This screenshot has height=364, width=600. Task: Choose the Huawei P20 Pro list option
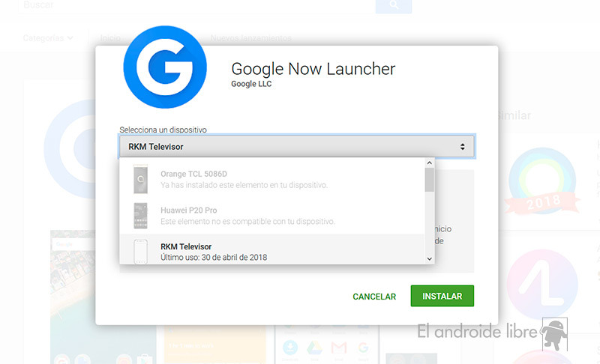click(272, 216)
